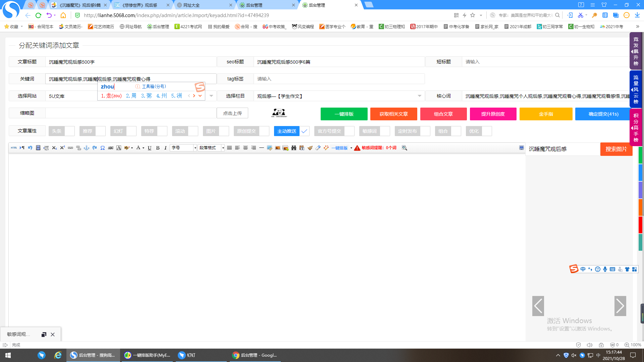Image resolution: width=644 pixels, height=362 pixels.
Task: Open editor preview magnifier icon
Action: point(405,148)
